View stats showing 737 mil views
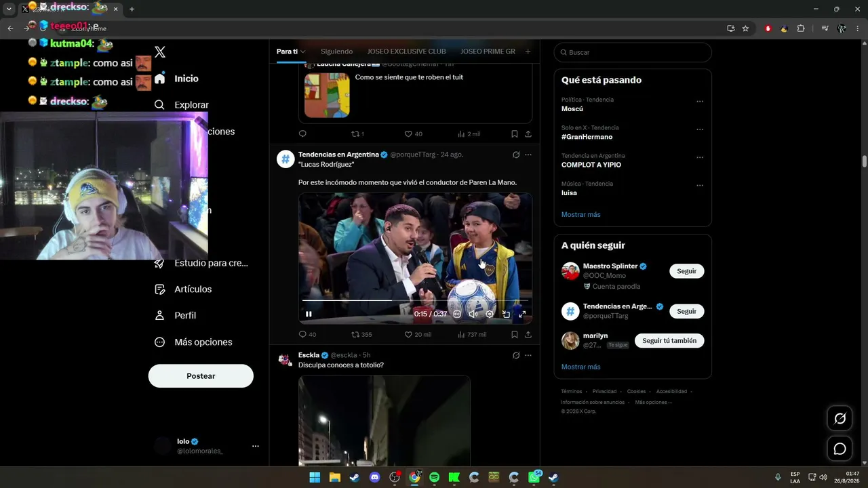 tap(472, 334)
